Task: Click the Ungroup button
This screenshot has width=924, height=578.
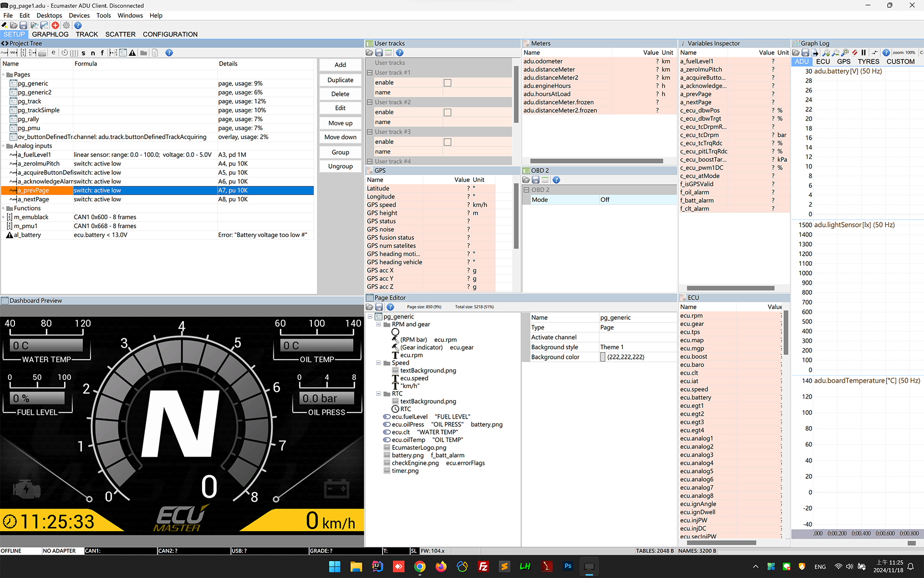Action: (340, 166)
